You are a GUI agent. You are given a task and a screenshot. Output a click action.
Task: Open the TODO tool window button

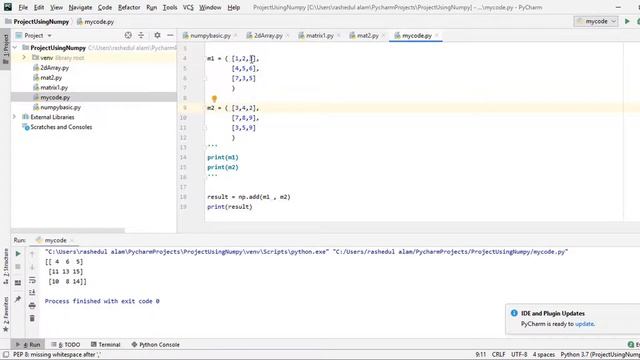pyautogui.click(x=66, y=344)
